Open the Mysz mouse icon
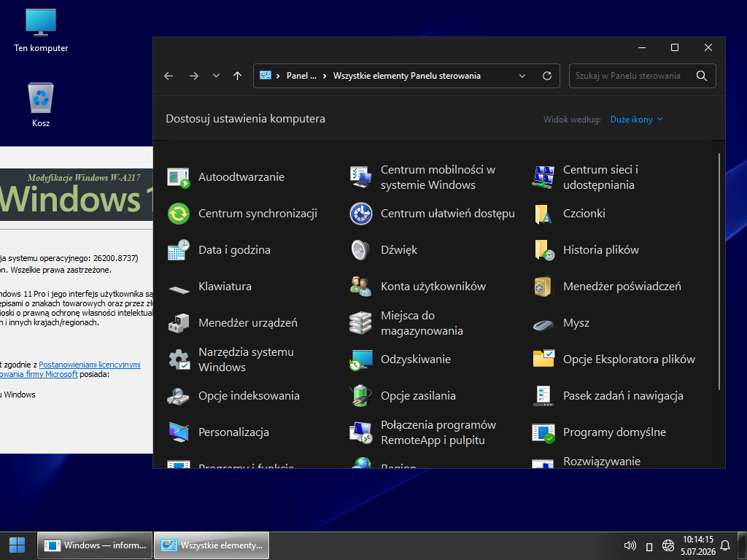This screenshot has height=560, width=747. [543, 324]
